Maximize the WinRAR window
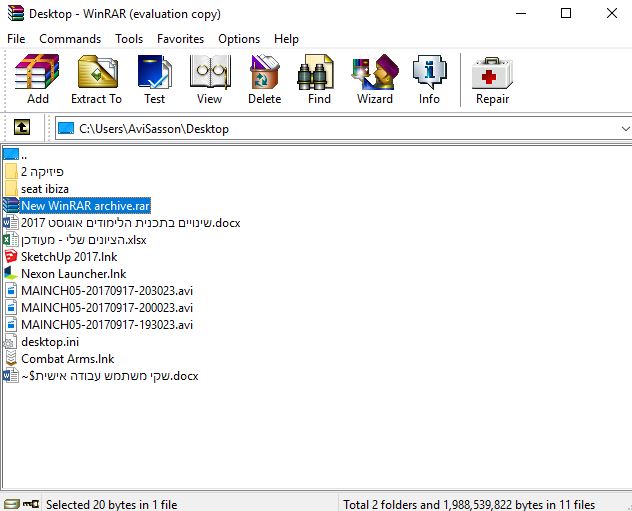 click(566, 13)
